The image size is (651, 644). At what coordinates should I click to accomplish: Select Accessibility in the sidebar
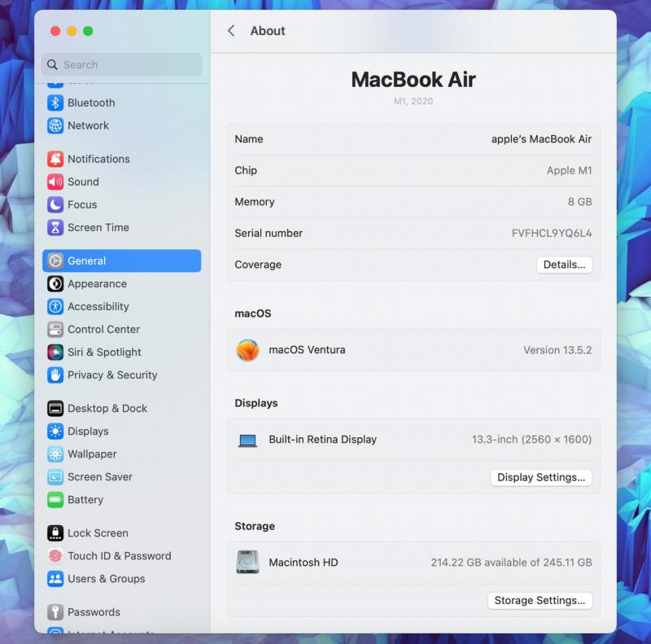tap(121, 307)
